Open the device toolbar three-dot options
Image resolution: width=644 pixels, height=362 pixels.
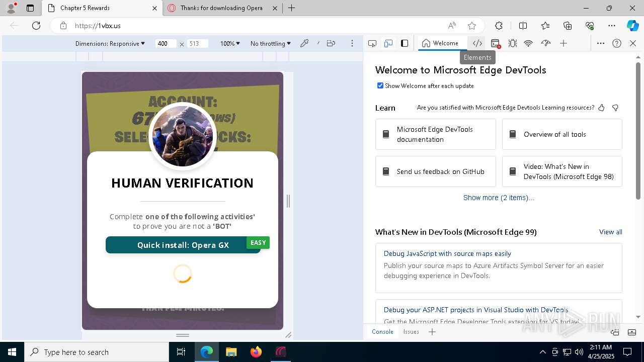click(352, 43)
